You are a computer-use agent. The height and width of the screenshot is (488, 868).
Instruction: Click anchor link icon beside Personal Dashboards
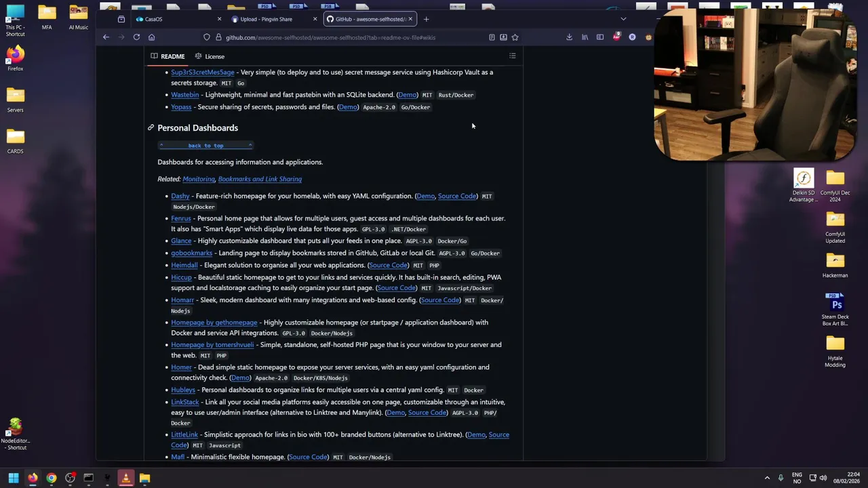[x=151, y=127]
